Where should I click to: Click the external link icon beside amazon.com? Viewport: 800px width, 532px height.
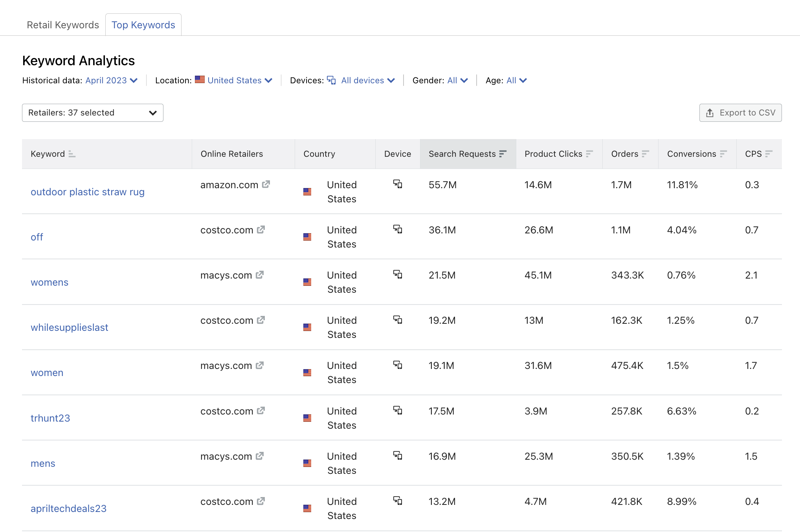tap(266, 184)
